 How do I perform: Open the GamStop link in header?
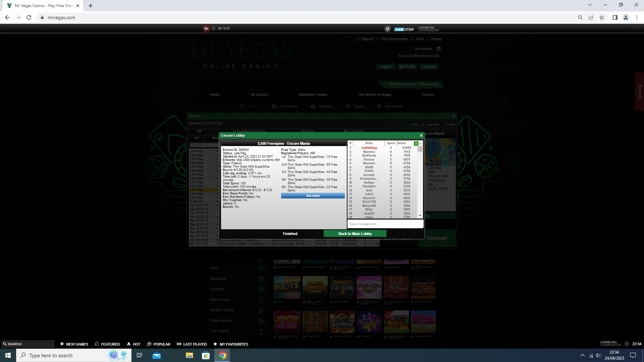pyautogui.click(x=404, y=29)
